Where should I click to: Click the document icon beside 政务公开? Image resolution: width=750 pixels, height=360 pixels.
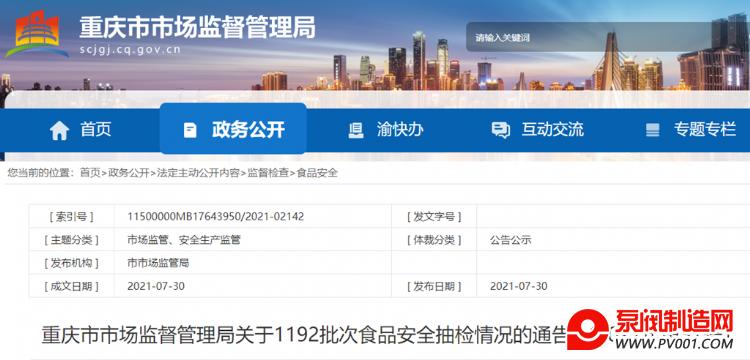pos(190,131)
